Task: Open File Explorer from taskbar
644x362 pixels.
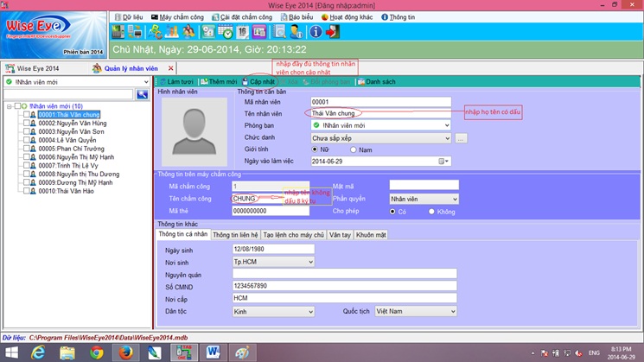Action: pos(67,352)
